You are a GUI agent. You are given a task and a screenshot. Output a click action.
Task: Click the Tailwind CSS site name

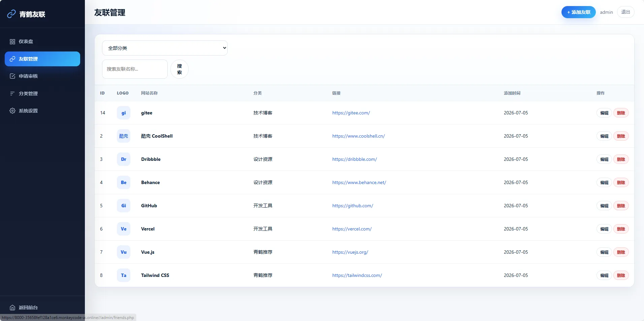click(155, 275)
